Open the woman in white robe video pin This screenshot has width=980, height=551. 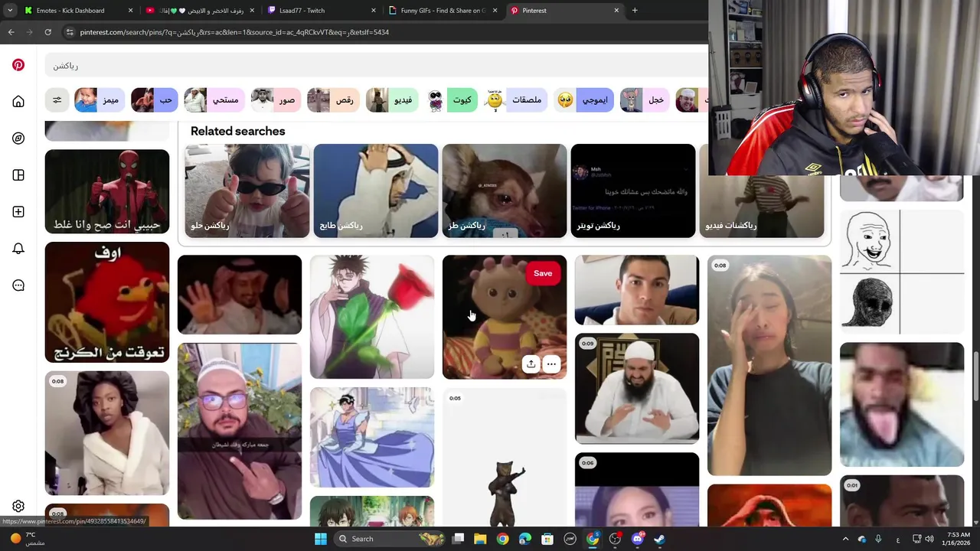[x=107, y=433]
